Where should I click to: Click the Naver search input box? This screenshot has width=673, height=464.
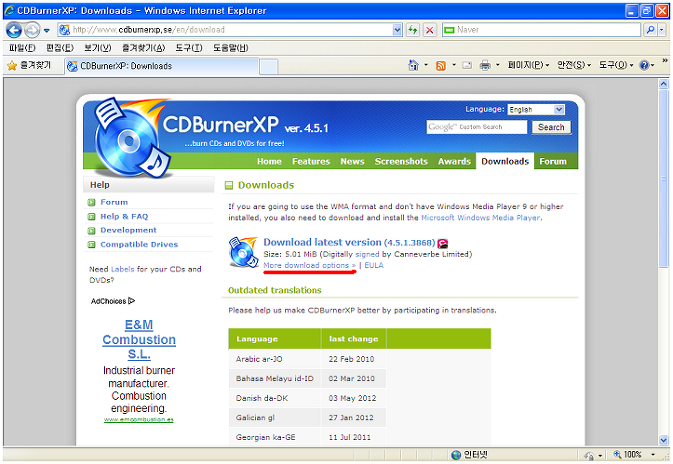541,30
